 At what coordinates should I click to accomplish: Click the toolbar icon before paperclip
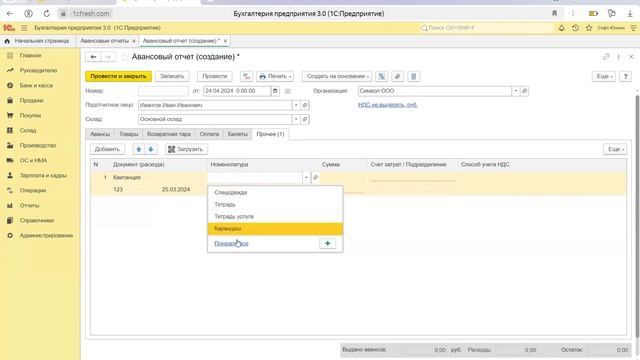point(381,76)
